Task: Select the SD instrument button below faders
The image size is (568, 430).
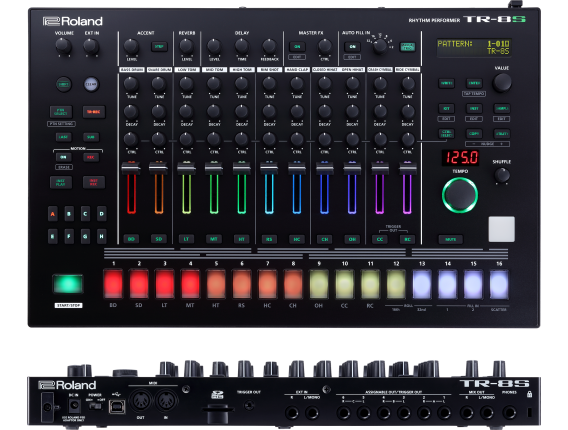Action: point(159,239)
